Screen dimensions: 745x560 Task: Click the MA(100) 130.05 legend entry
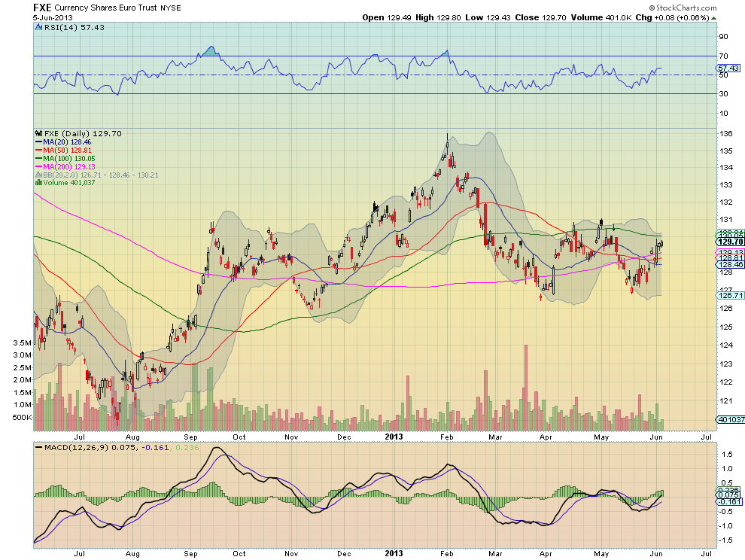pos(69,158)
